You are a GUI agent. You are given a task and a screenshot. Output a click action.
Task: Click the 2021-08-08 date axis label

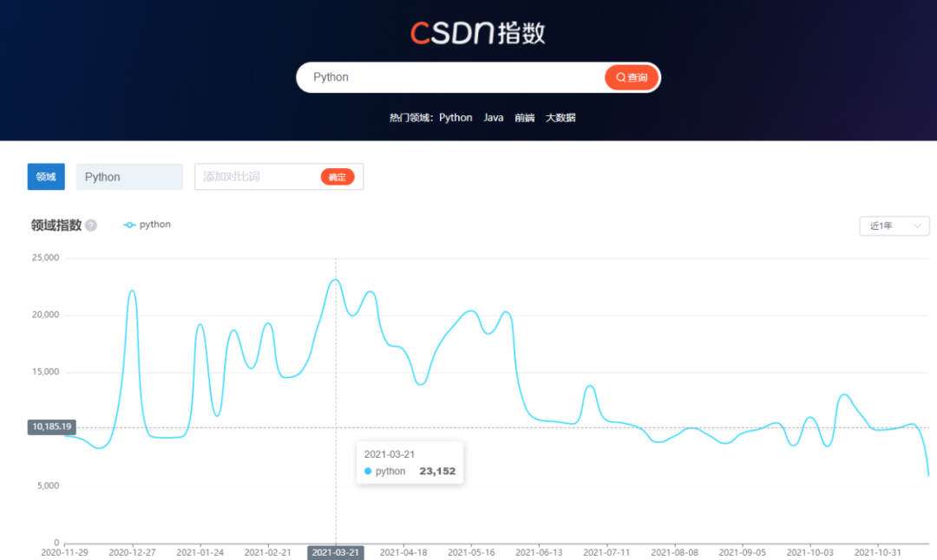tap(675, 552)
